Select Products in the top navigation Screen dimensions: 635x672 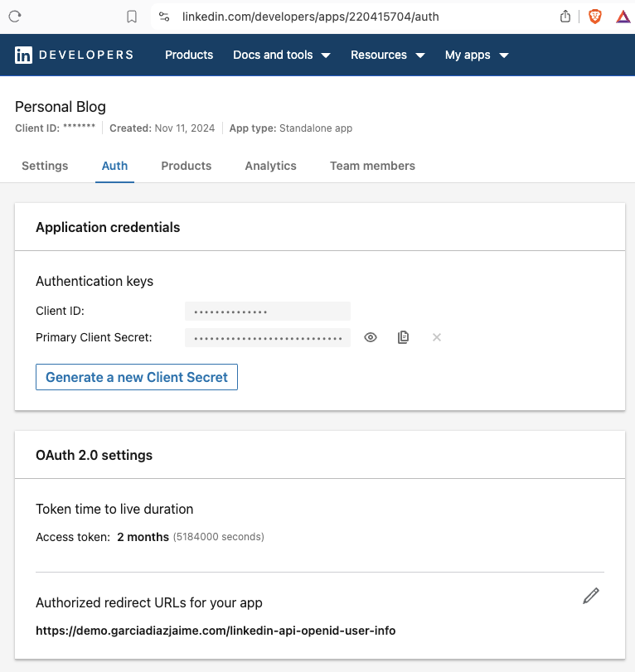click(x=189, y=55)
